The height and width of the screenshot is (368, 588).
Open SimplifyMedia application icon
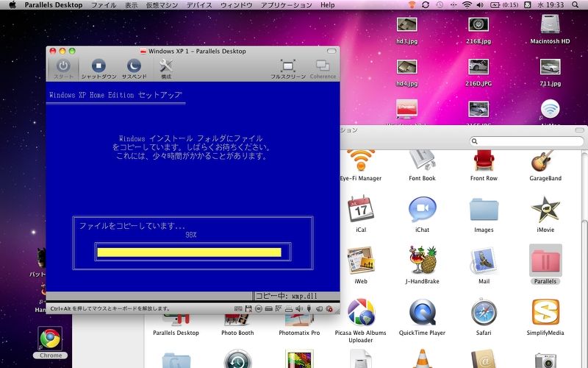545,312
